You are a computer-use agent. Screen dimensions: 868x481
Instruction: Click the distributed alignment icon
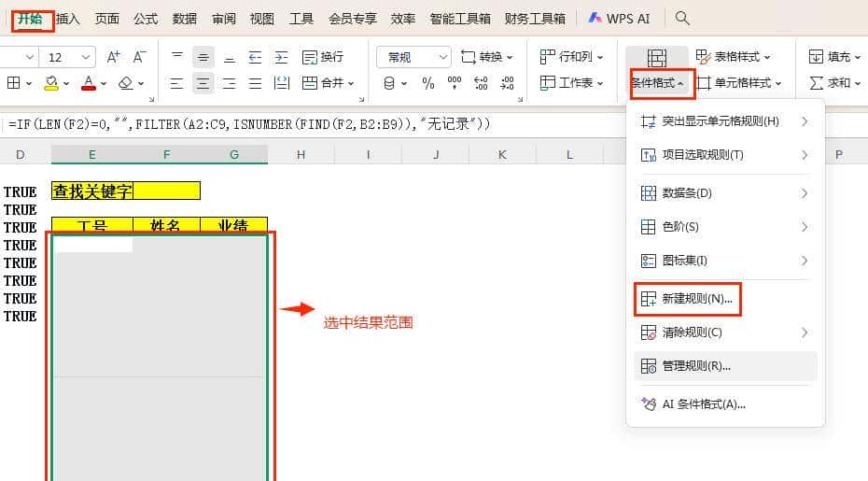click(x=282, y=83)
